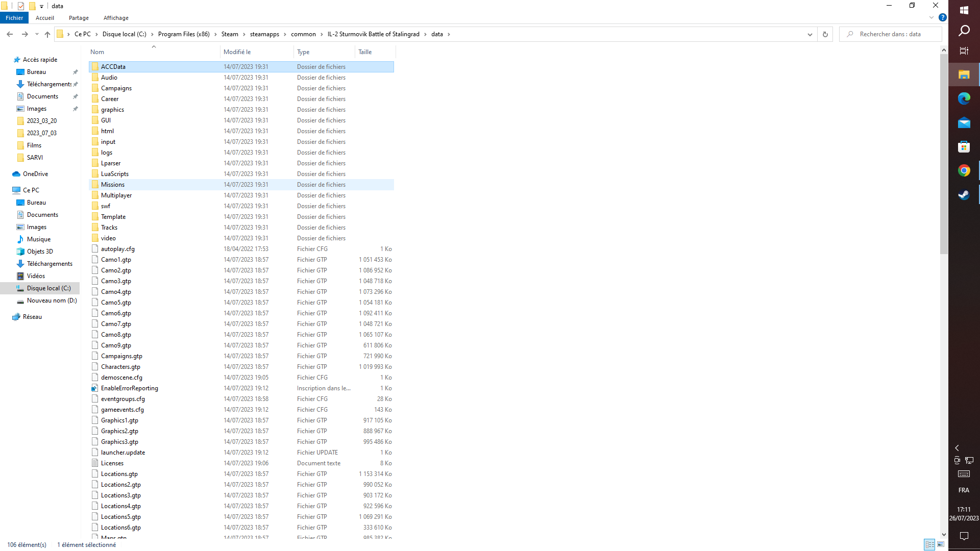This screenshot has width=980, height=551.
Task: Open Task View from the taskbar
Action: coord(964,51)
